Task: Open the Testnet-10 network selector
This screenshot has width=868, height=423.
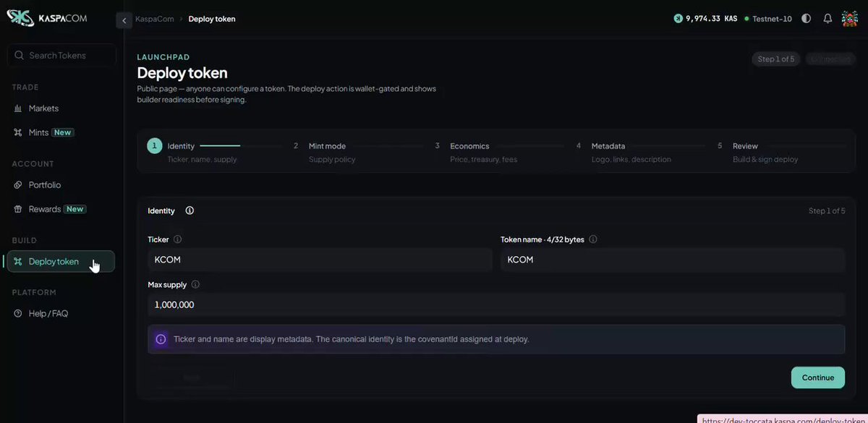Action: point(767,19)
